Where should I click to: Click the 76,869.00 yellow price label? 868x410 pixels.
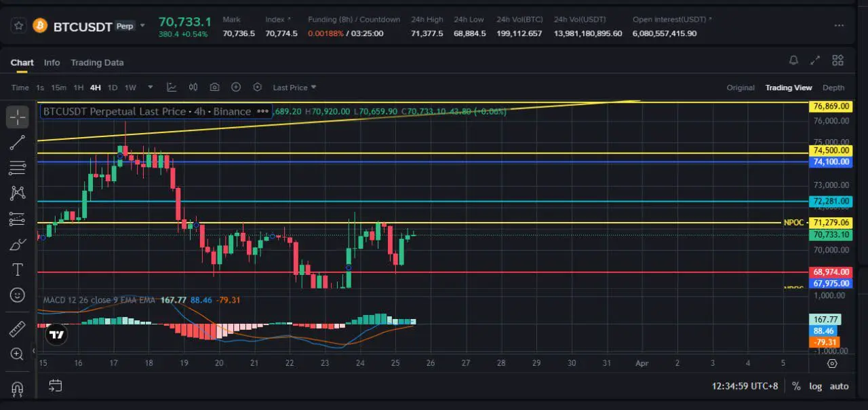(x=831, y=107)
